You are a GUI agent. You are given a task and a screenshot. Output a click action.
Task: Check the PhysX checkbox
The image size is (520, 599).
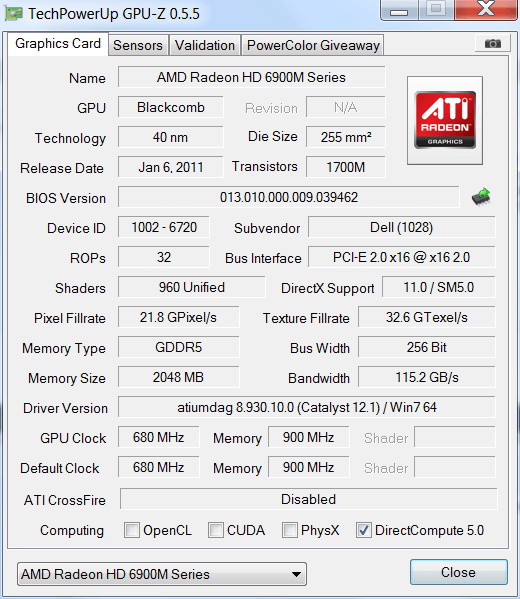[x=290, y=530]
